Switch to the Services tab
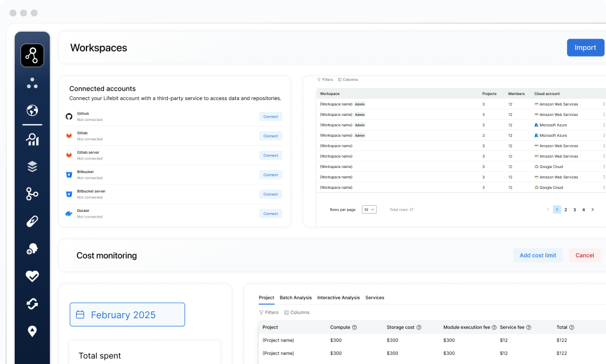Image resolution: width=606 pixels, height=364 pixels. 375,297
